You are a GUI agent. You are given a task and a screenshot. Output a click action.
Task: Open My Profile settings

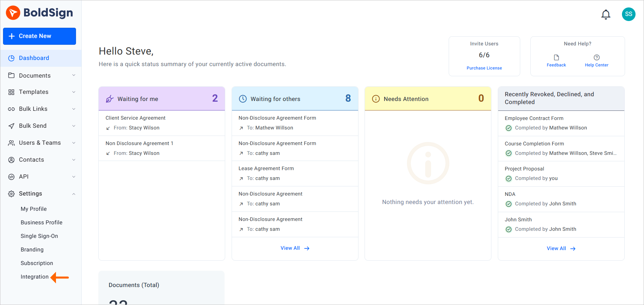coord(34,209)
